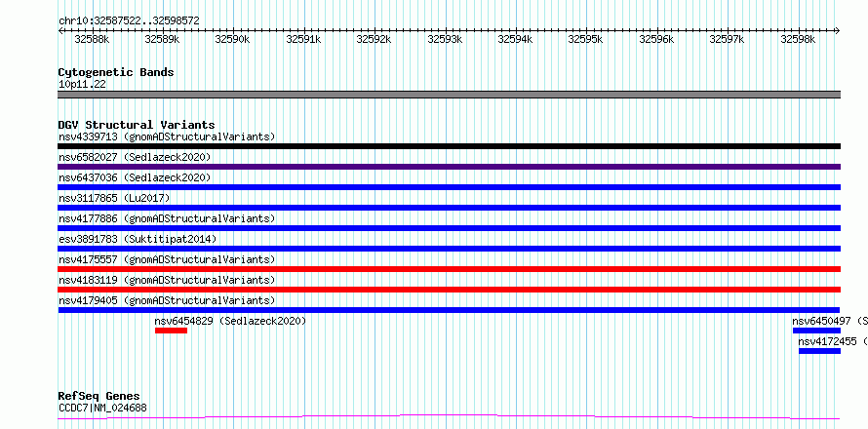Click the 32589k ruler label
The height and width of the screenshot is (429, 868).
(x=162, y=40)
